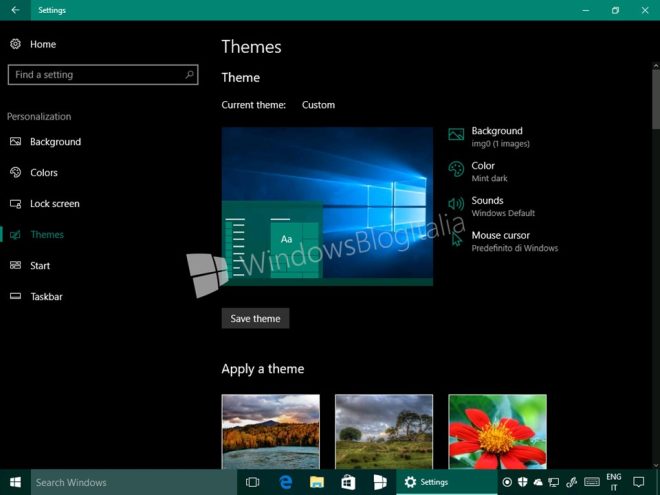This screenshot has height=495, width=660.
Task: Open Action Center notification icon
Action: pyautogui.click(x=639, y=482)
